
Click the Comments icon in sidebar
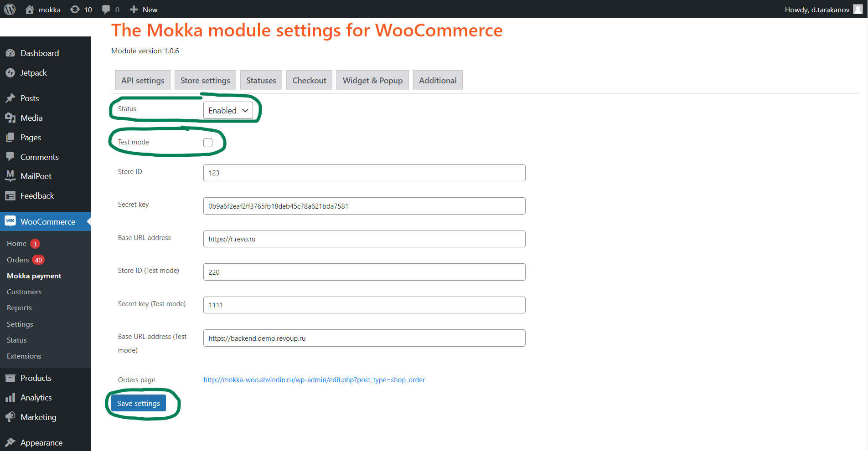click(x=10, y=157)
